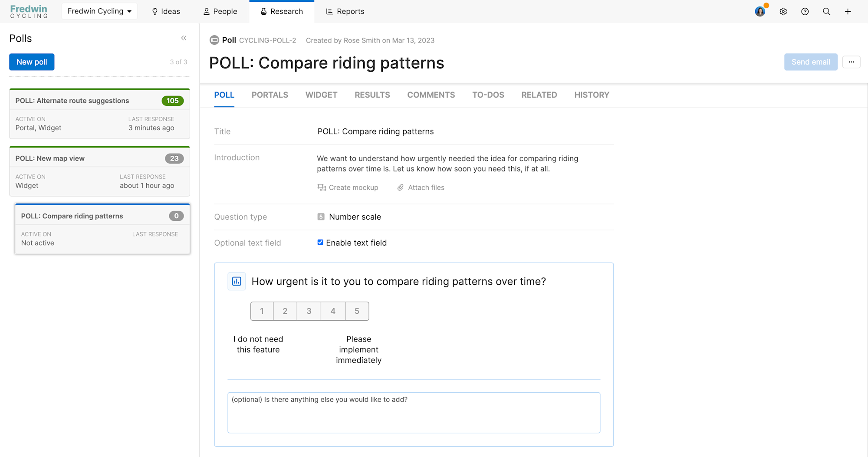Image resolution: width=868 pixels, height=457 pixels.
Task: Uncheck the Enable text field checkbox
Action: [320, 242]
